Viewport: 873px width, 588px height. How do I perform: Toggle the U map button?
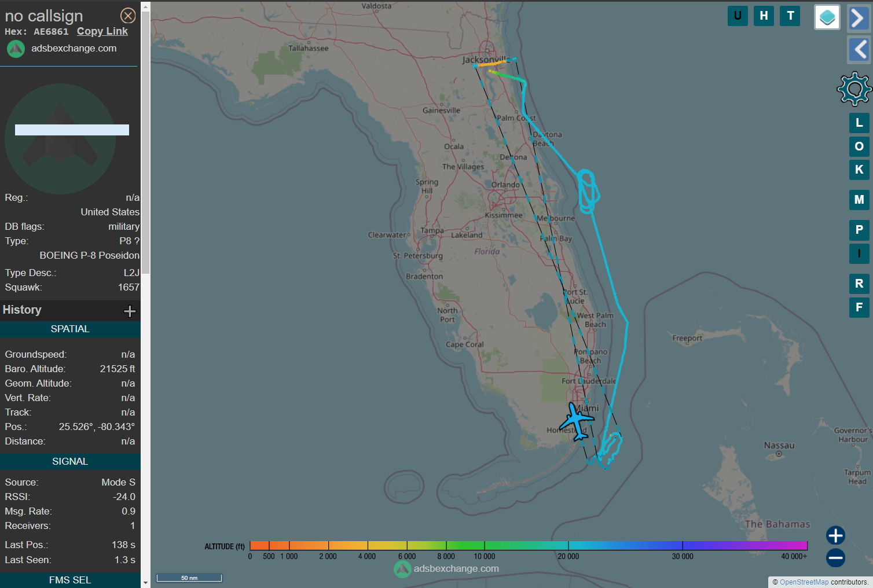738,16
